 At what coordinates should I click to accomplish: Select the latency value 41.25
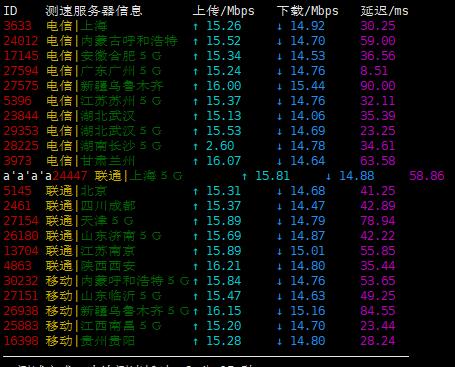pyautogui.click(x=378, y=191)
